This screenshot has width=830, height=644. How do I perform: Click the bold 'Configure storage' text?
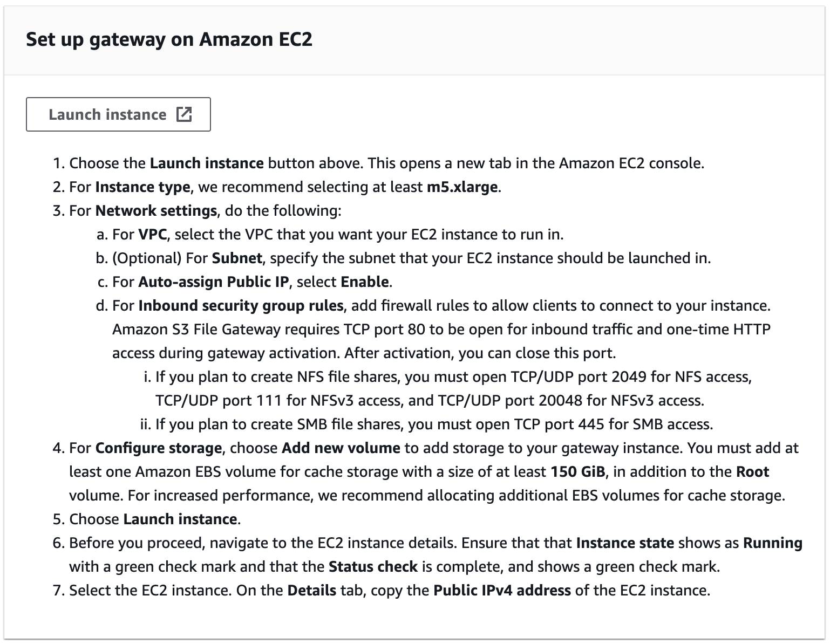159,448
